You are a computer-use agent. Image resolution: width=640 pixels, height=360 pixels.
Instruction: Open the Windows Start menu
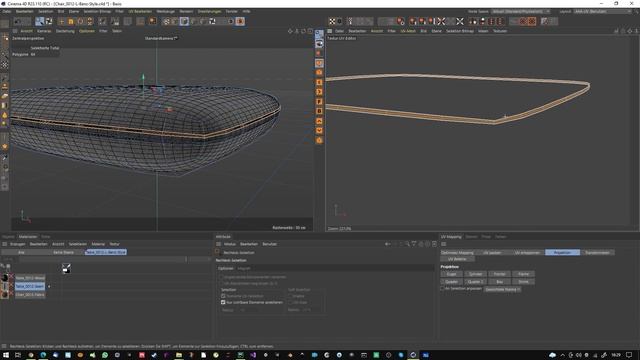(6, 355)
